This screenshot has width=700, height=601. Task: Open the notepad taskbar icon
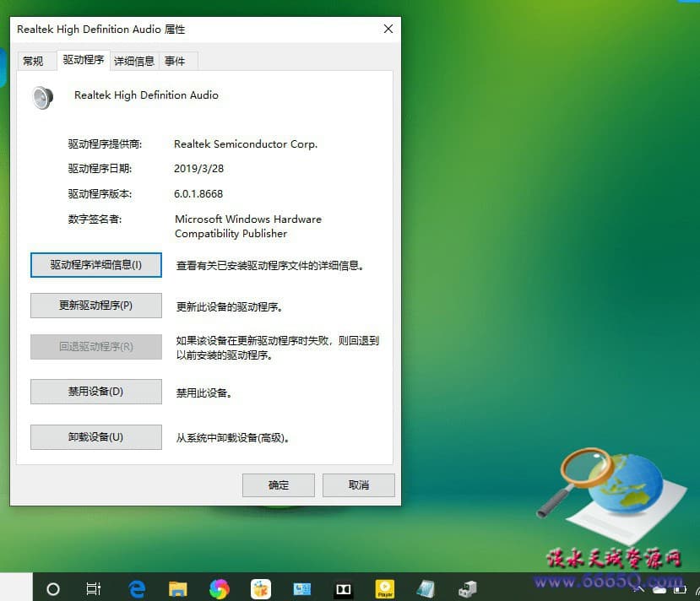[x=426, y=589]
